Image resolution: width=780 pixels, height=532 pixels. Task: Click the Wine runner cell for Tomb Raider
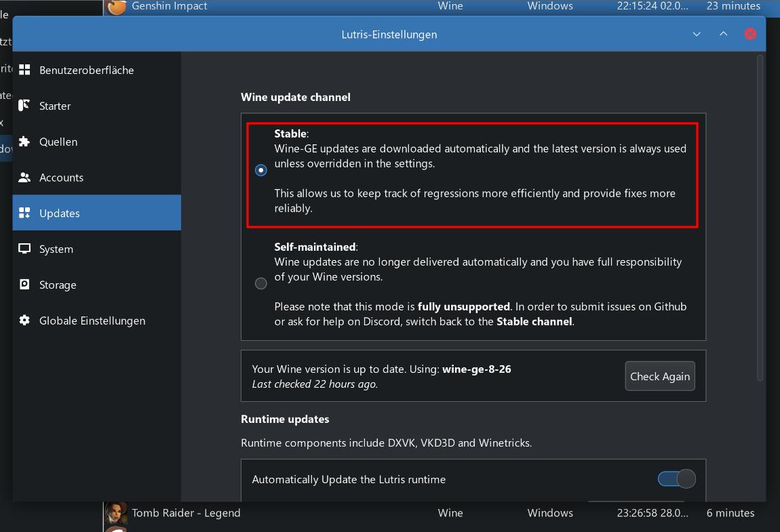click(450, 513)
